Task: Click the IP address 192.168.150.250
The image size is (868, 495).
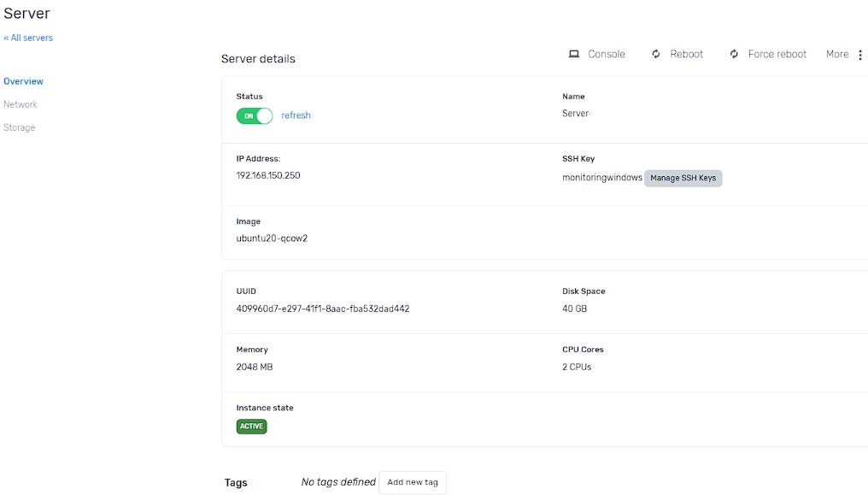Action: 268,175
